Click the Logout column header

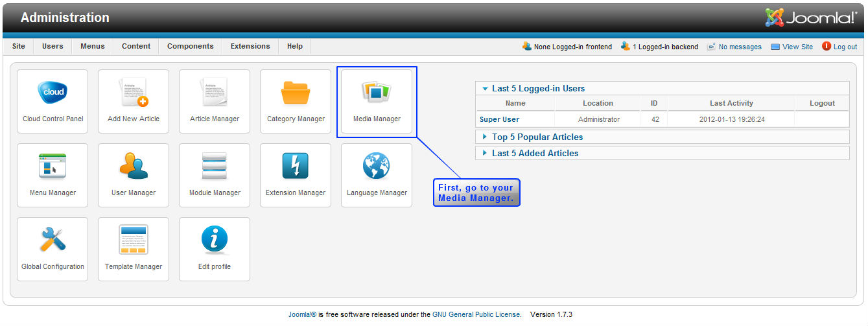point(822,103)
